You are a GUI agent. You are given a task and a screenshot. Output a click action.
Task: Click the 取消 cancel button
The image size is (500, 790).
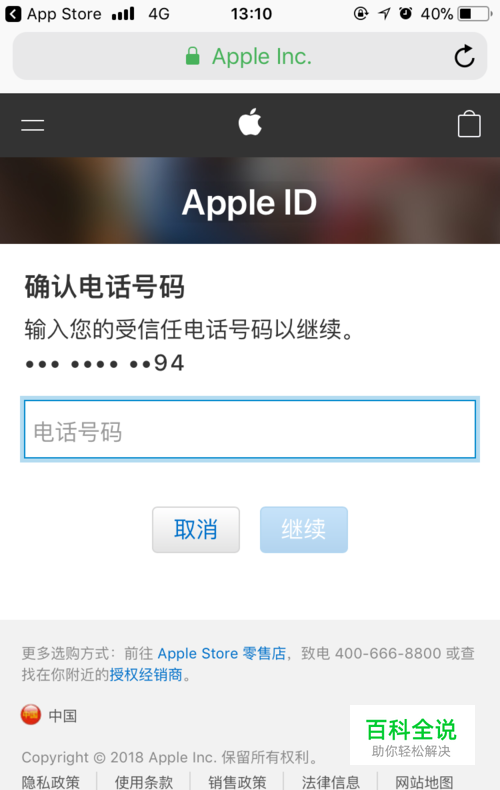[196, 530]
